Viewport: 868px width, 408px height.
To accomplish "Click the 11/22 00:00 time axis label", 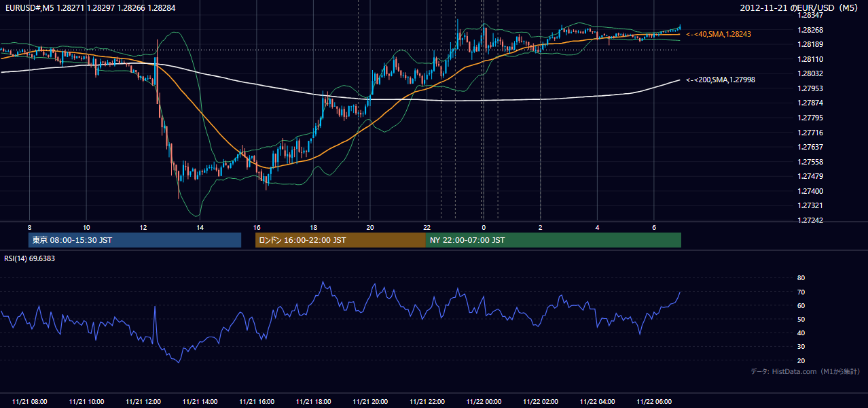I will point(484,402).
